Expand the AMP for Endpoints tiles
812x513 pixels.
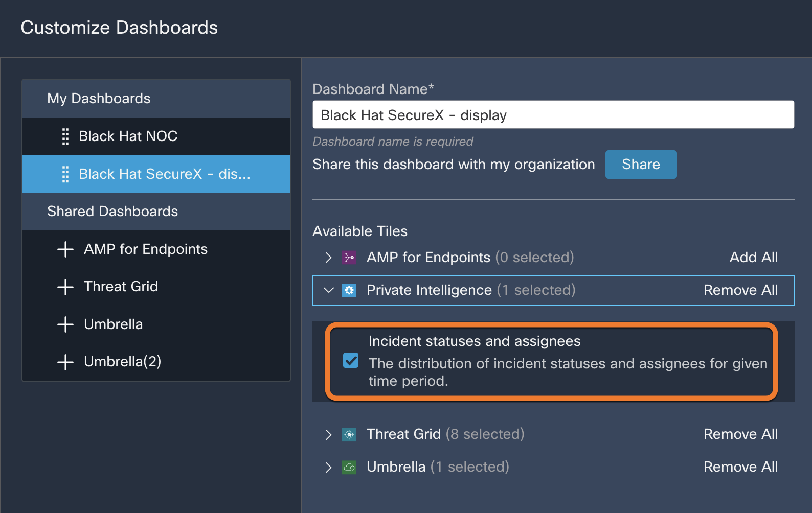(329, 258)
